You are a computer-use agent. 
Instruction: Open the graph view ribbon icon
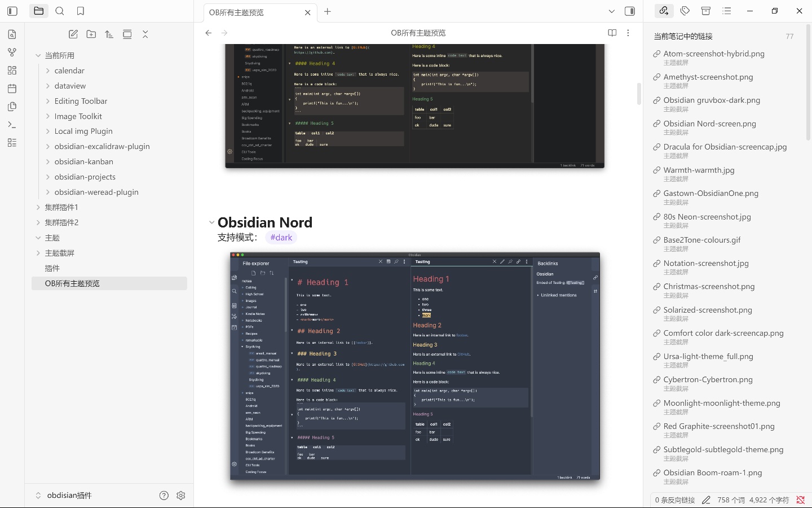[12, 52]
